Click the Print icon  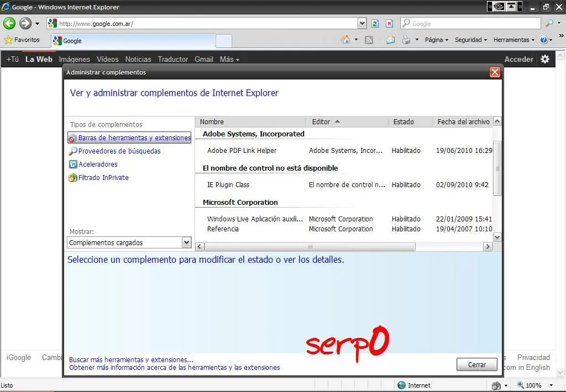(x=406, y=40)
